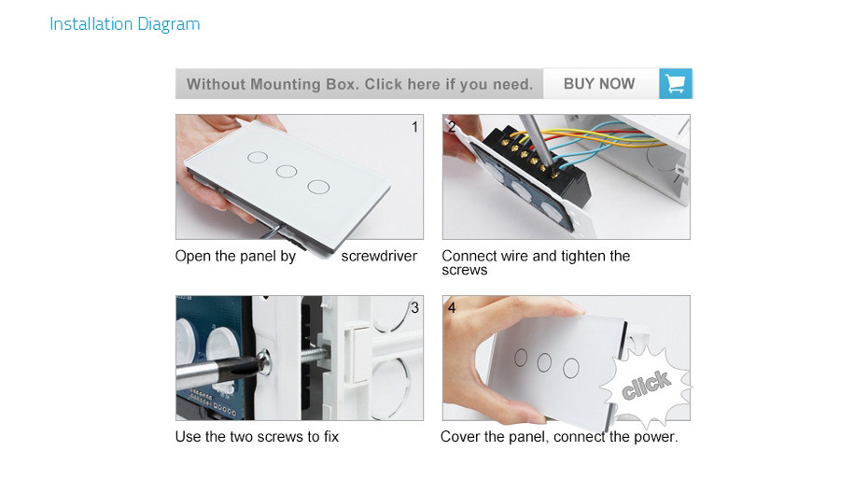Click the left touch circle in step 4
The image size is (868, 493).
tap(521, 358)
